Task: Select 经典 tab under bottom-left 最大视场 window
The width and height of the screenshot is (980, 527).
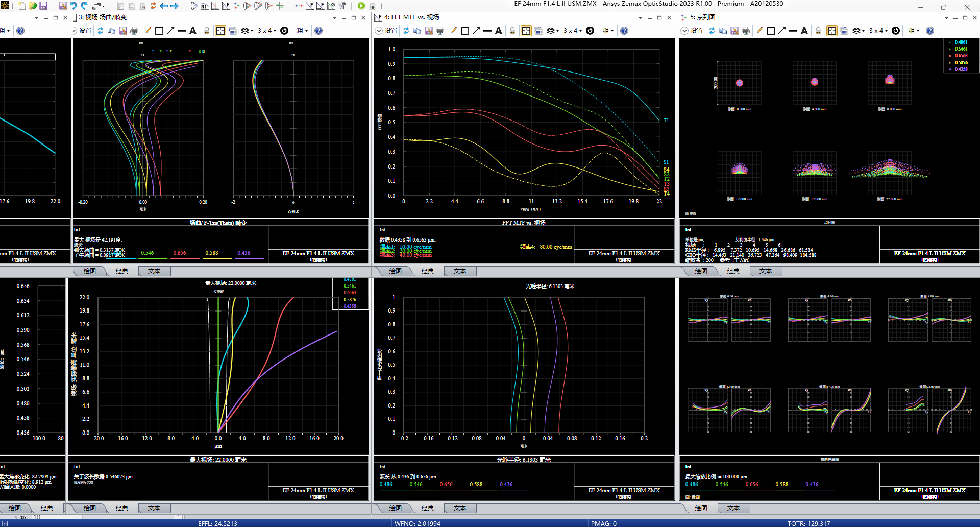Action: [122, 508]
